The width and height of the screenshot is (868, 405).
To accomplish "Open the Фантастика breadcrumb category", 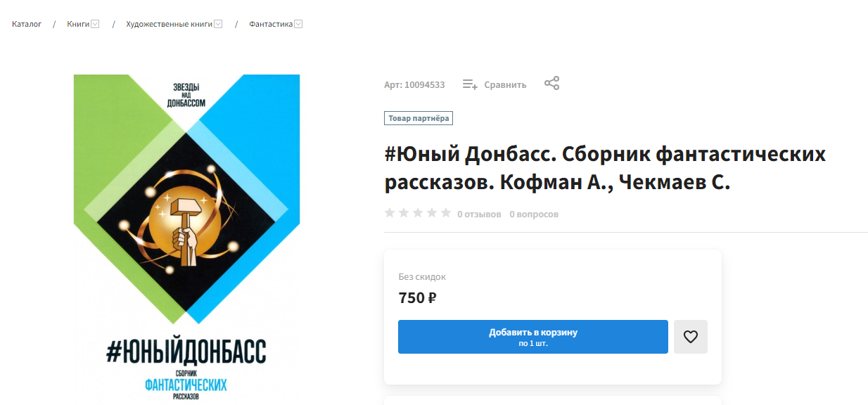I will 271,24.
